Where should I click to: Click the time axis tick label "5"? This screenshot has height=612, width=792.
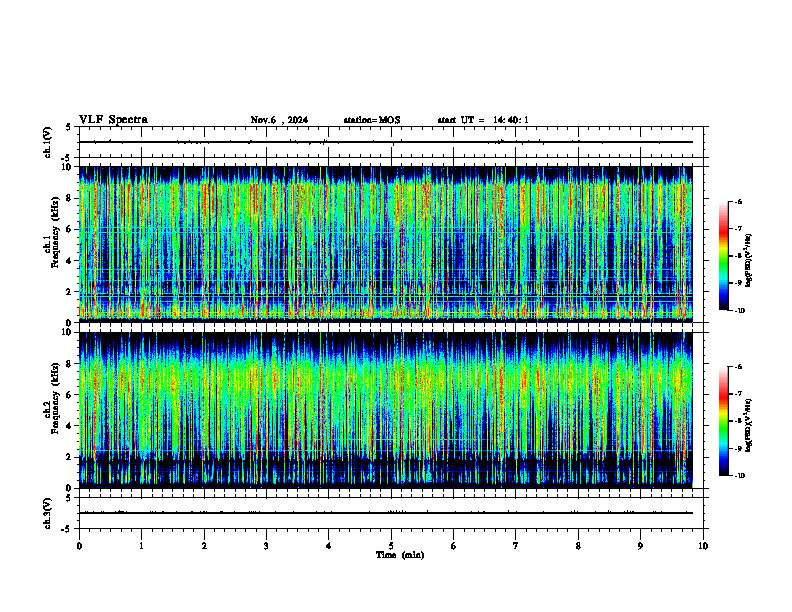[x=391, y=546]
